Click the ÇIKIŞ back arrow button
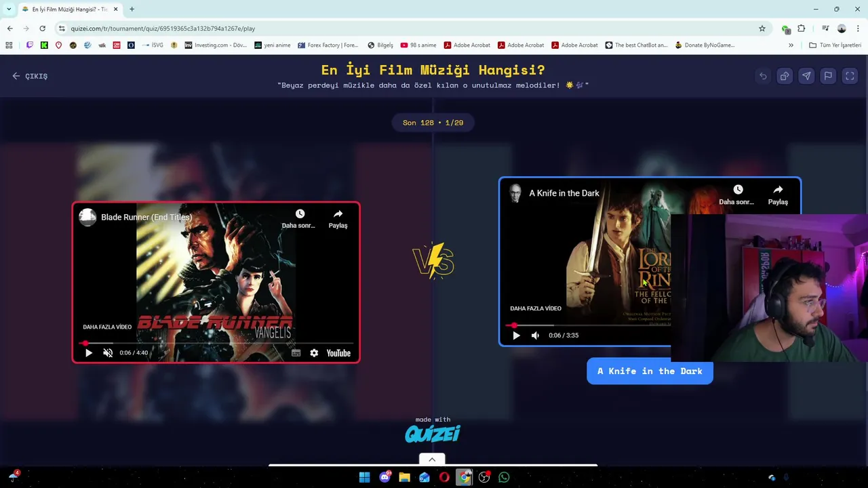 (x=30, y=76)
